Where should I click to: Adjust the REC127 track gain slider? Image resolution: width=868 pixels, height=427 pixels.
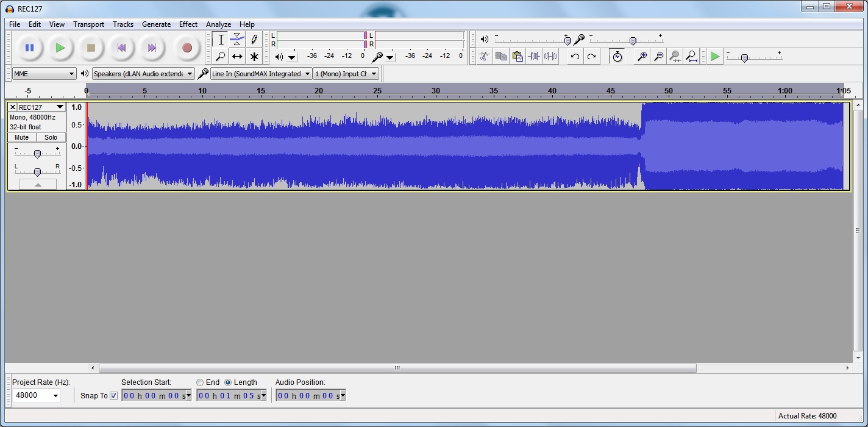(37, 154)
